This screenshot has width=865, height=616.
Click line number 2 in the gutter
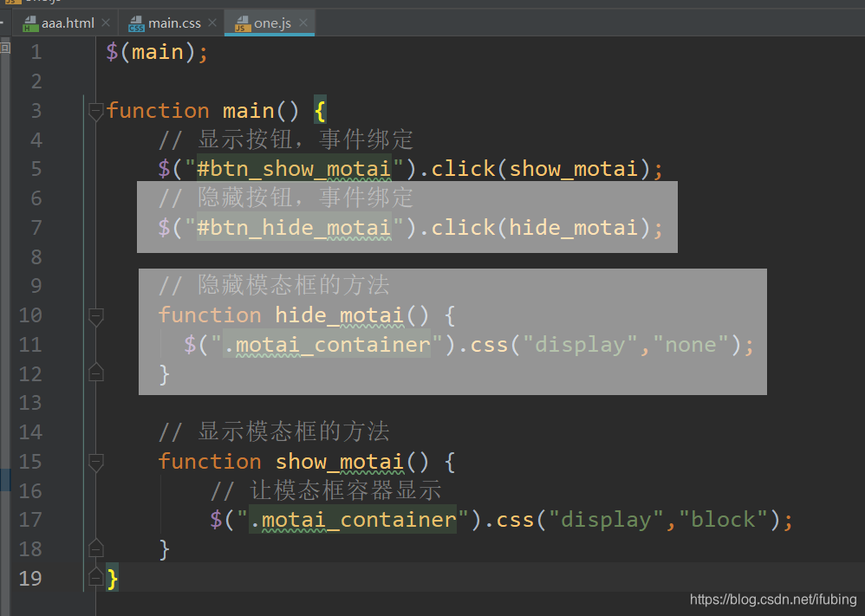point(36,81)
